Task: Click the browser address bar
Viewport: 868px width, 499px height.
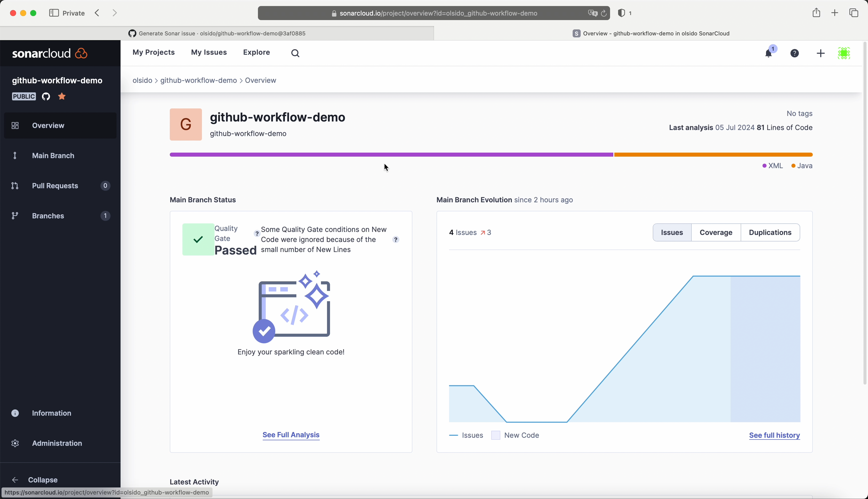Action: pos(434,13)
